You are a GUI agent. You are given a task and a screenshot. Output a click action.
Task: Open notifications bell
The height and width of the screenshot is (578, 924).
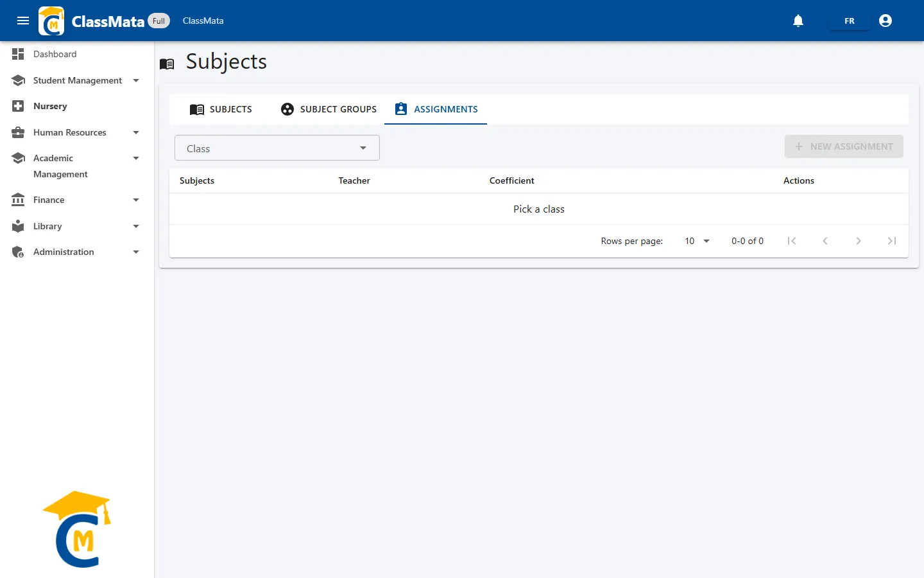[798, 21]
